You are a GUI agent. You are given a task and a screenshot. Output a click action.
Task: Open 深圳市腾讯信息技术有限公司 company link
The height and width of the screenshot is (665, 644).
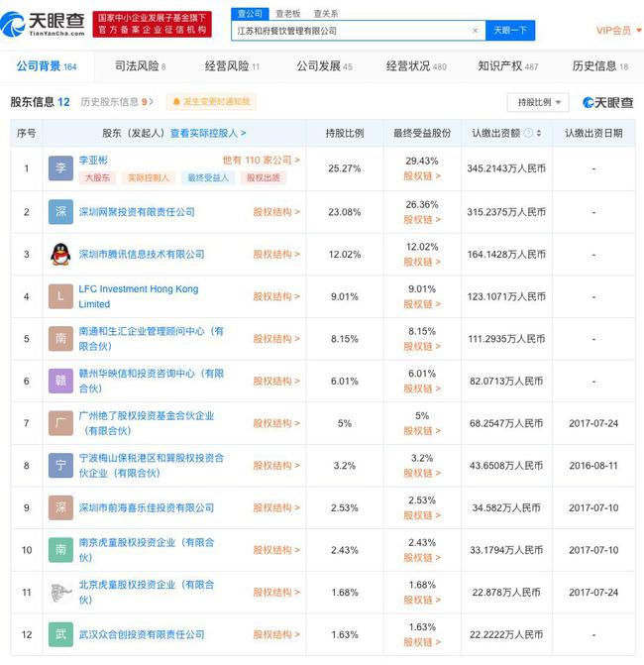(x=142, y=254)
